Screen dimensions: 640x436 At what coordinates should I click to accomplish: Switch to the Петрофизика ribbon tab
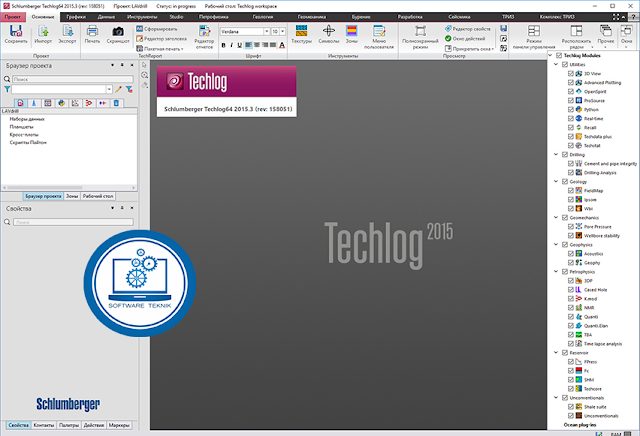[x=213, y=17]
